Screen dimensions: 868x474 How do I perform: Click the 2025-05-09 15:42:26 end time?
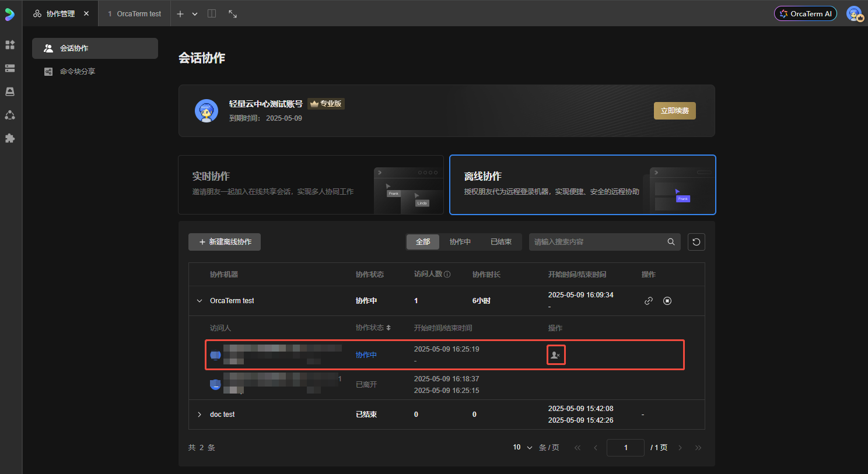(x=580, y=420)
